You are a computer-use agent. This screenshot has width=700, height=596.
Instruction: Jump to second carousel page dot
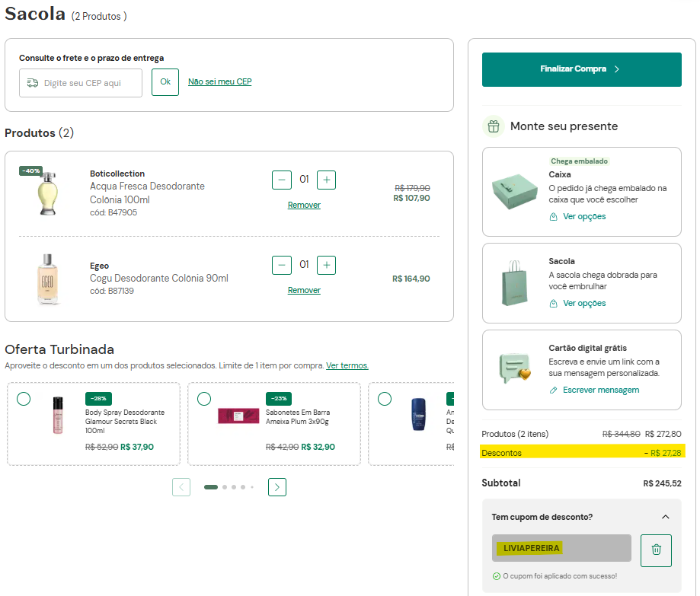tap(225, 487)
